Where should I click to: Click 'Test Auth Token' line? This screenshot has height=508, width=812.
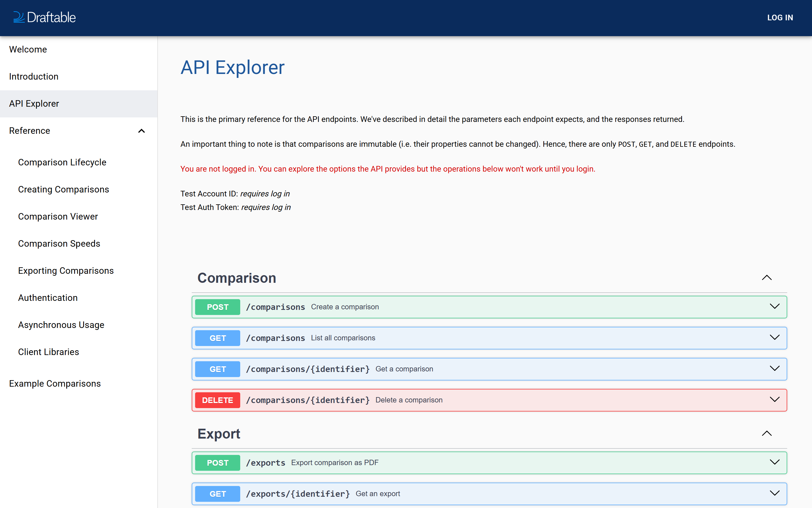click(x=235, y=207)
